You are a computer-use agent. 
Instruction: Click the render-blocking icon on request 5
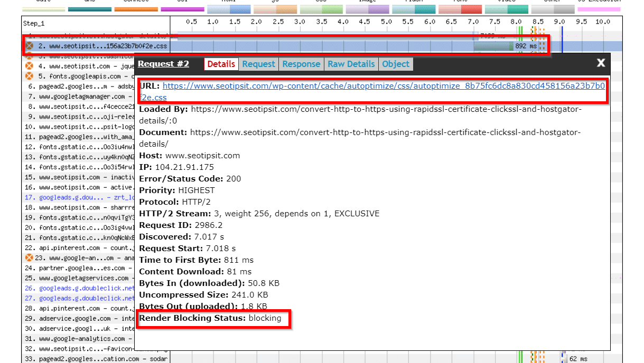30,77
